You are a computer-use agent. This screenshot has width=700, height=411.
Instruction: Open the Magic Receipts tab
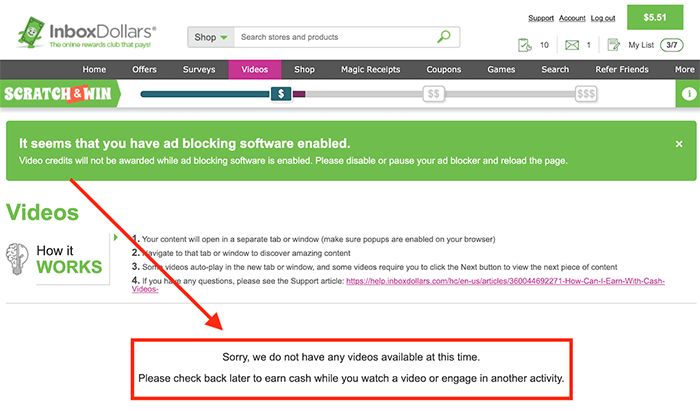[x=371, y=70]
